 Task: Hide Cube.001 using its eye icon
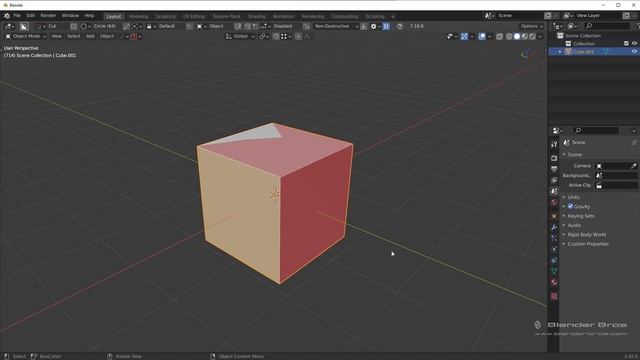tap(634, 52)
